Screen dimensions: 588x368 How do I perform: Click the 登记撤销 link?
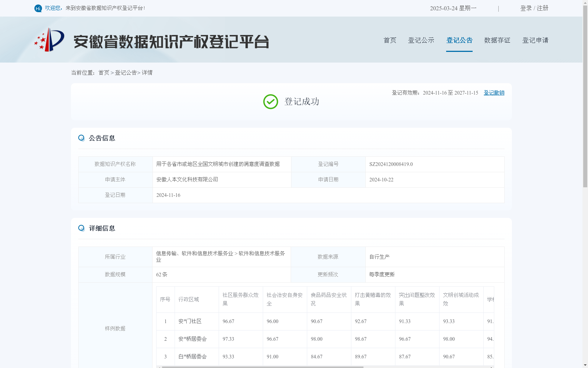494,93
